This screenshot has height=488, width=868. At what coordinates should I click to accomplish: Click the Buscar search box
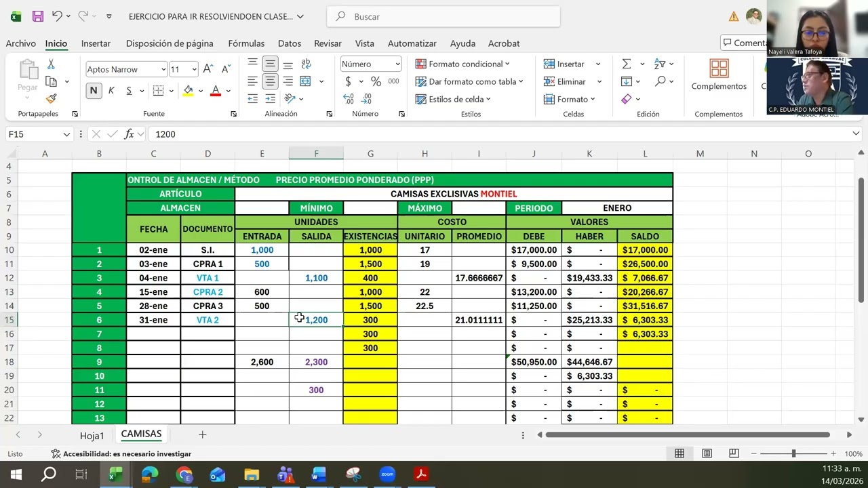(443, 16)
